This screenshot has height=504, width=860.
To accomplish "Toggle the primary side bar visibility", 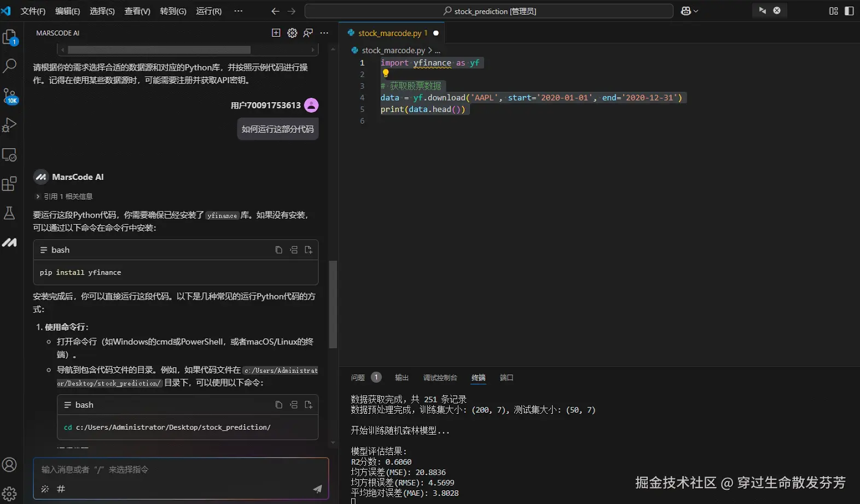I will (x=849, y=11).
